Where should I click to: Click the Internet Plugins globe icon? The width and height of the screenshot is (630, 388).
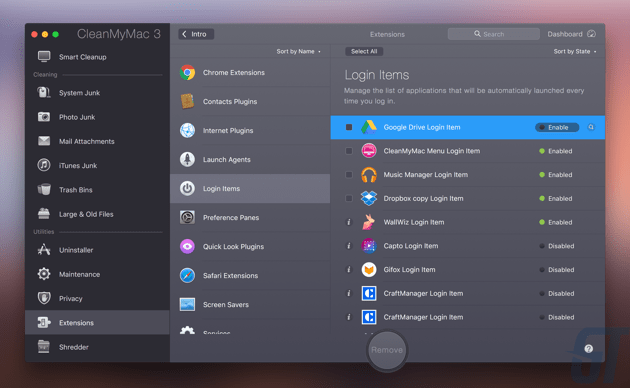click(187, 130)
